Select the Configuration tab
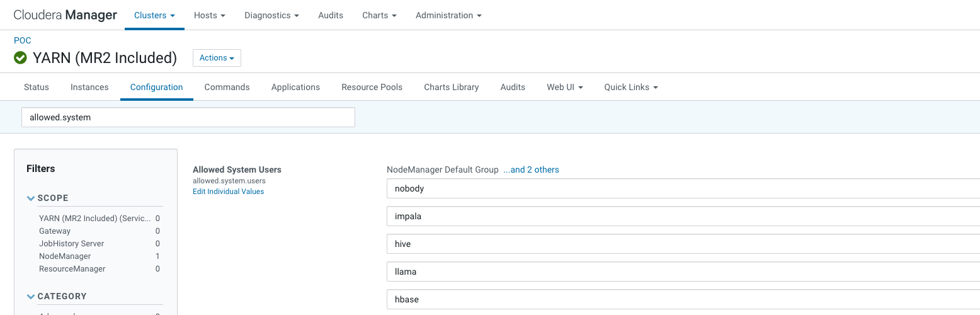Viewport: 980px width, 315px height. (x=157, y=87)
